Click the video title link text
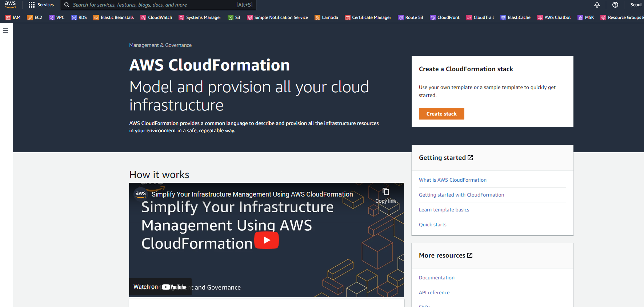This screenshot has height=307, width=644. tap(252, 194)
